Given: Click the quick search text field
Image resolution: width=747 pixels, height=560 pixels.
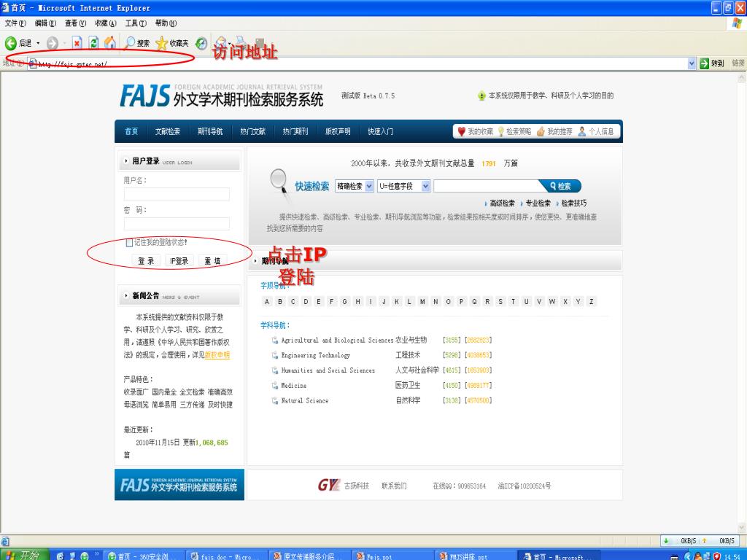Looking at the screenshot, I should pos(486,186).
